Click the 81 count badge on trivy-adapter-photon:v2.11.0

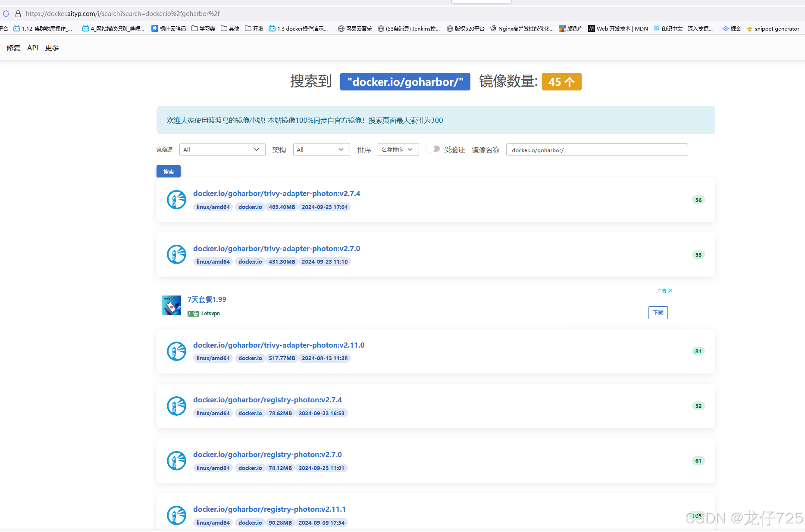click(699, 351)
